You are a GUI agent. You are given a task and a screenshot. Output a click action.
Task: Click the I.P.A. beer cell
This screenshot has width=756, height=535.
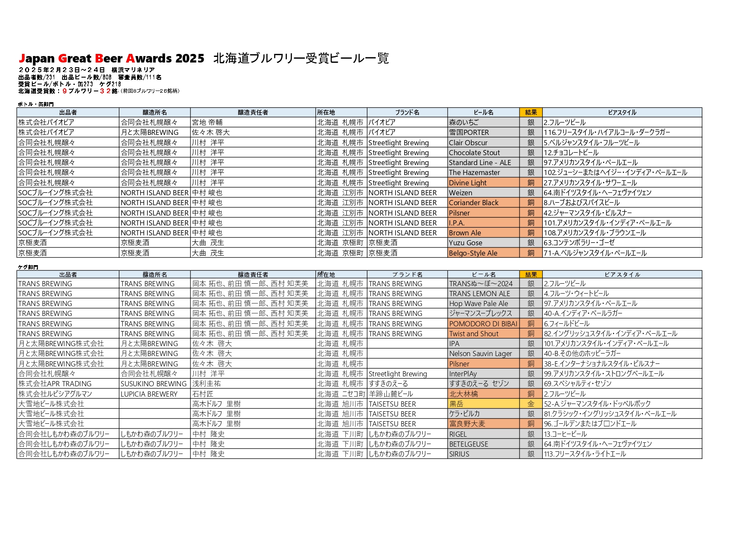coord(483,223)
